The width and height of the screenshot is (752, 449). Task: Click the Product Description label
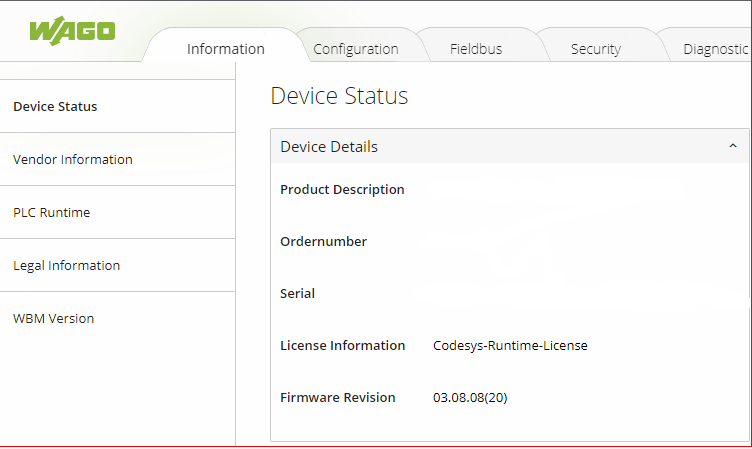(342, 189)
